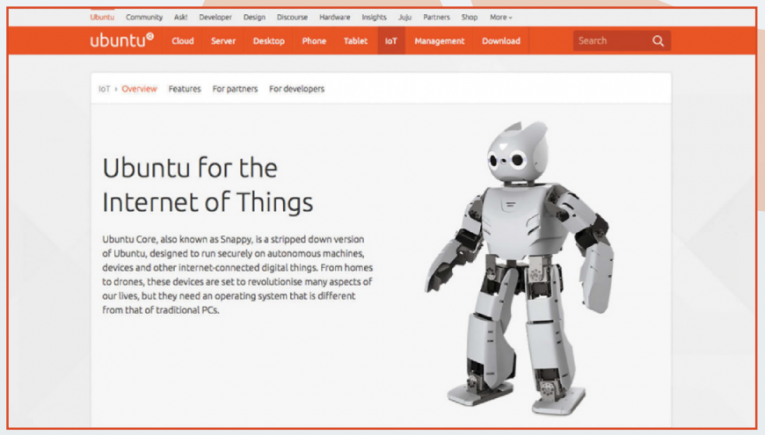Click the Ubuntu logo
This screenshot has height=435, width=765.
click(122, 40)
